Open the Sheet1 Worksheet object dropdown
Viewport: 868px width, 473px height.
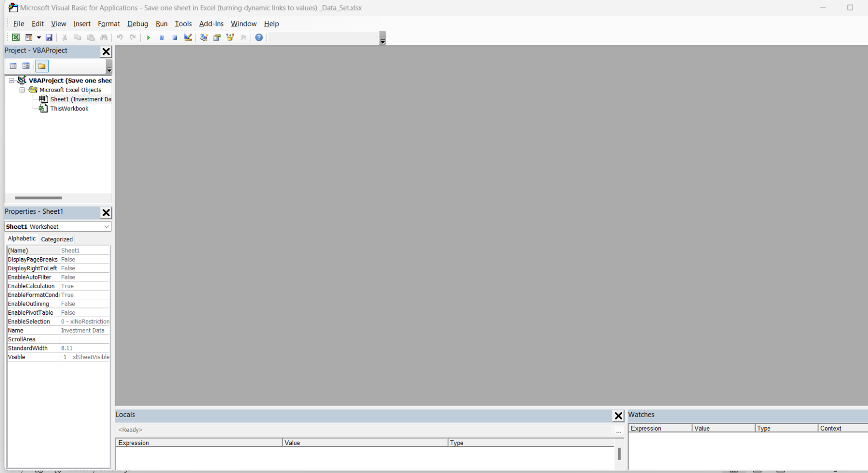pyautogui.click(x=106, y=226)
